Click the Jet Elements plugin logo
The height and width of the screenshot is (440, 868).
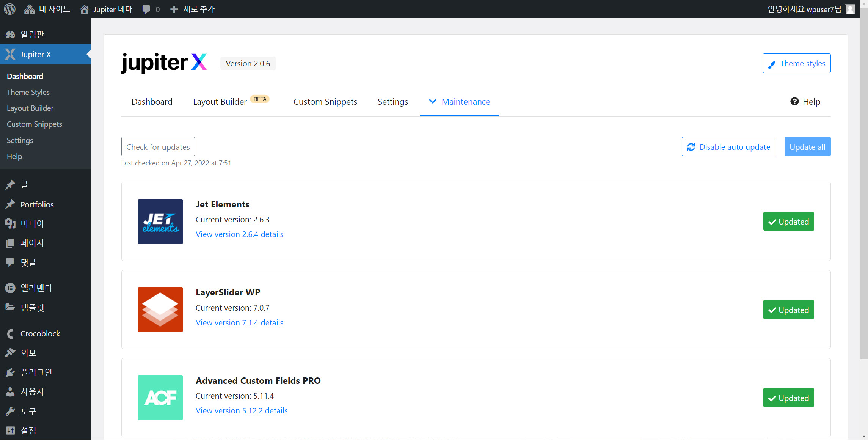click(x=160, y=222)
